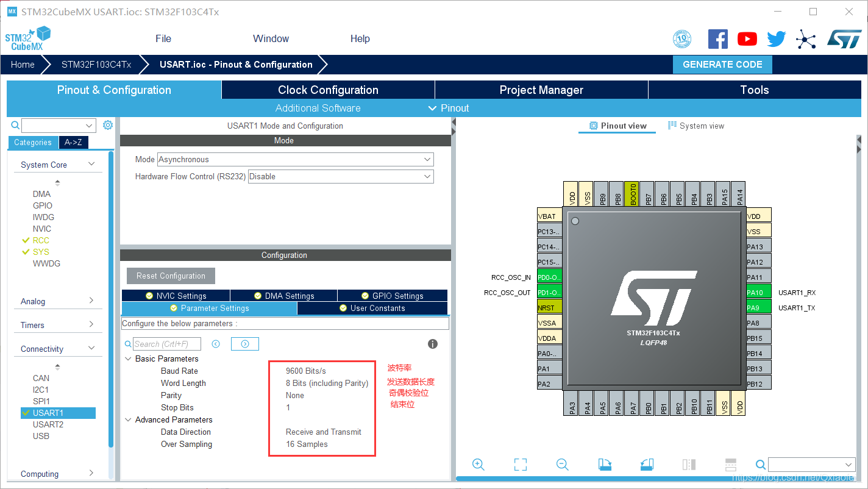Viewport: 868px width, 489px height.
Task: Switch to System view
Action: pos(696,126)
